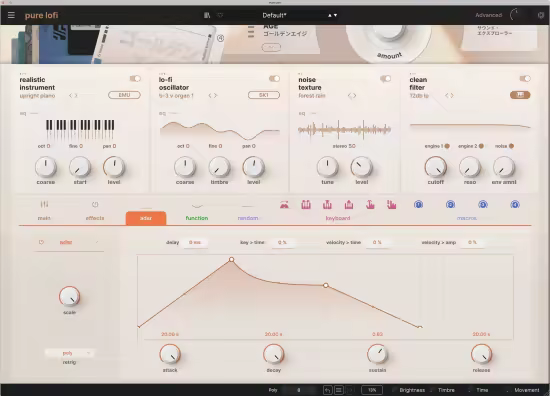Expand the chevron button under AGE
The height and width of the screenshot is (396, 550).
point(271,47)
